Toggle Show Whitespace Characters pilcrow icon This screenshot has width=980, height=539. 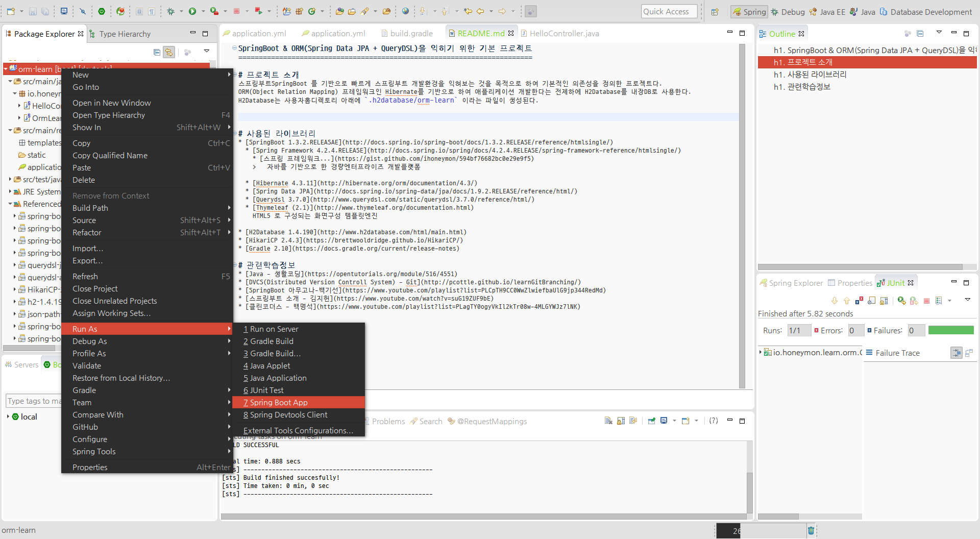(152, 11)
